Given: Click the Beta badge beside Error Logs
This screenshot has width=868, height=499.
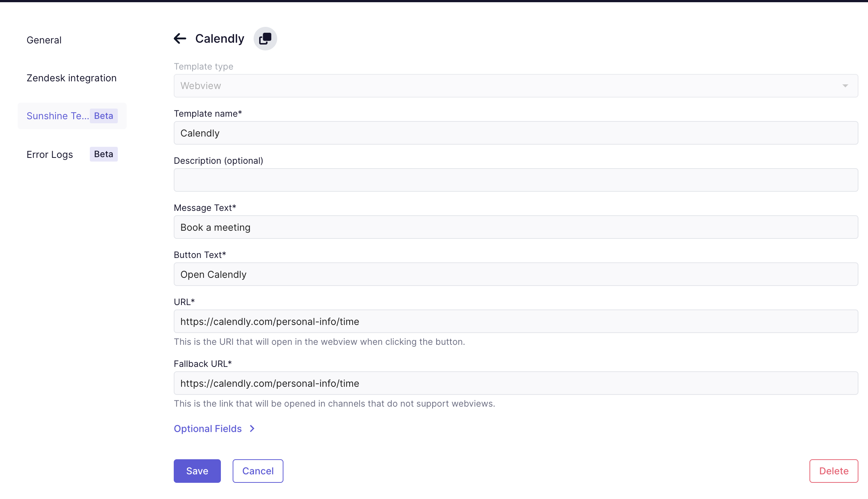Looking at the screenshot, I should [x=103, y=154].
